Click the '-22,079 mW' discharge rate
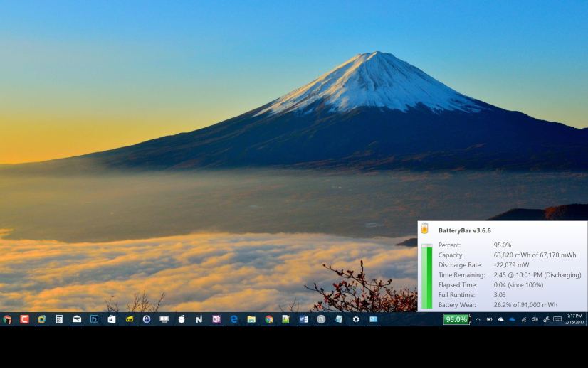This screenshot has height=369, width=588. 512,265
